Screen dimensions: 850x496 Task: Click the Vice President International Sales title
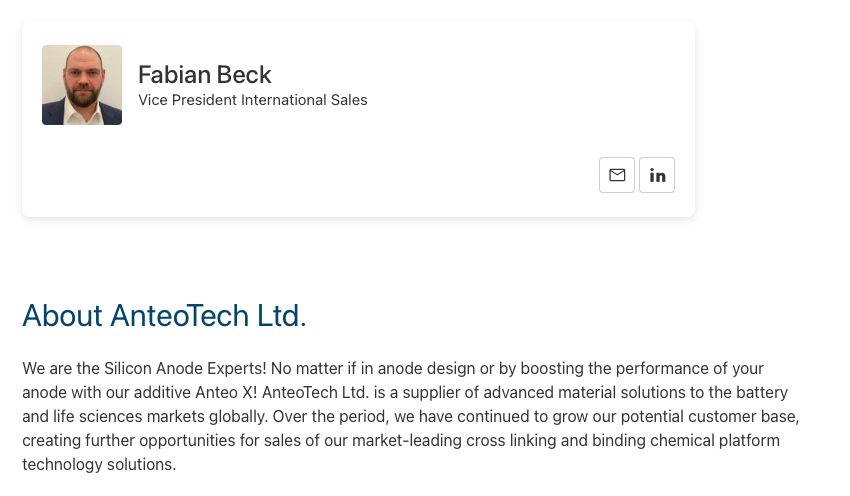tap(253, 100)
